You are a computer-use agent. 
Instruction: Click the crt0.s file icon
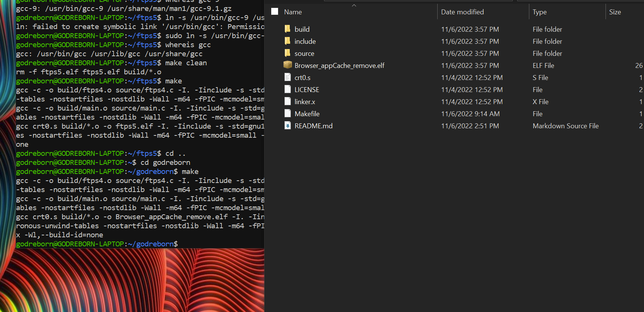point(287,77)
